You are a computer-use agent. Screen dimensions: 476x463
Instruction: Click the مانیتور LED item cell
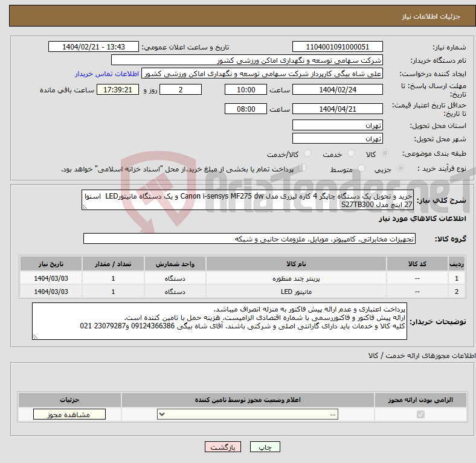(296, 292)
